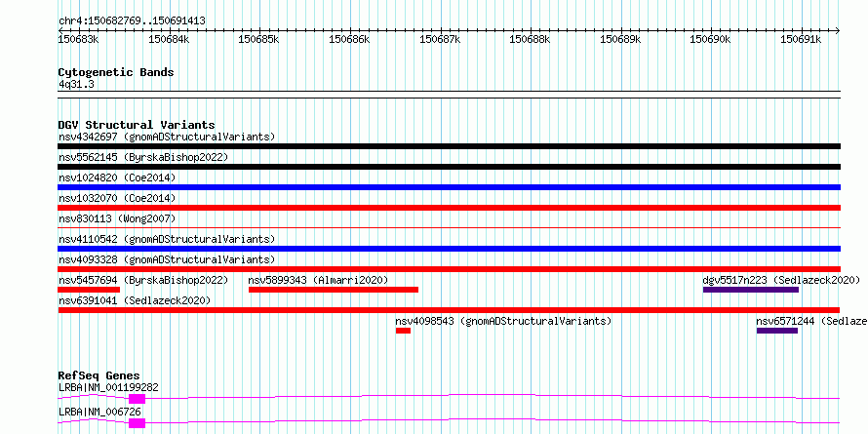The width and height of the screenshot is (868, 434).
Task: Open the nsv4098543 gnomAD variant label
Action: point(503,321)
